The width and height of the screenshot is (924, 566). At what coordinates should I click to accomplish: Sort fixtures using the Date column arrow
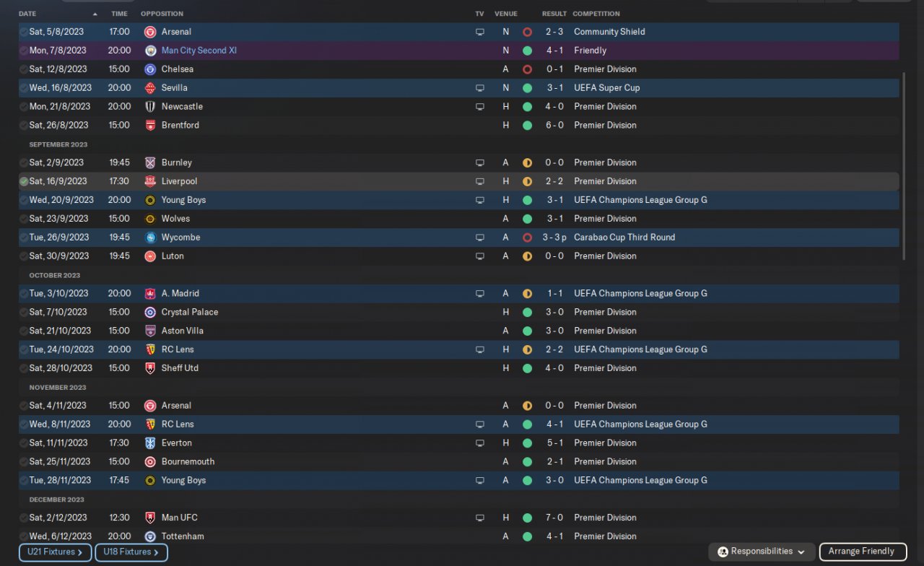[x=95, y=14]
